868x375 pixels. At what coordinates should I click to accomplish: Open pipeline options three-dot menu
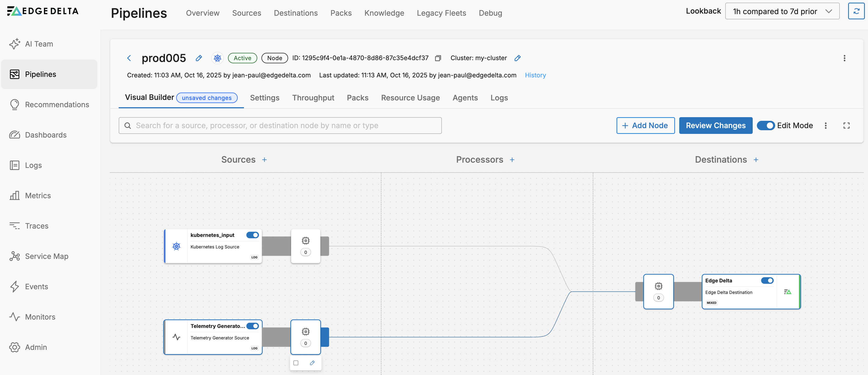pos(844,58)
